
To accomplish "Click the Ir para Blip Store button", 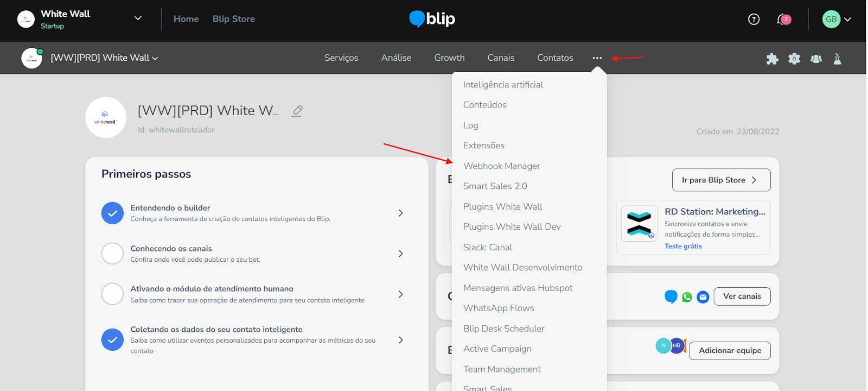I will [721, 180].
